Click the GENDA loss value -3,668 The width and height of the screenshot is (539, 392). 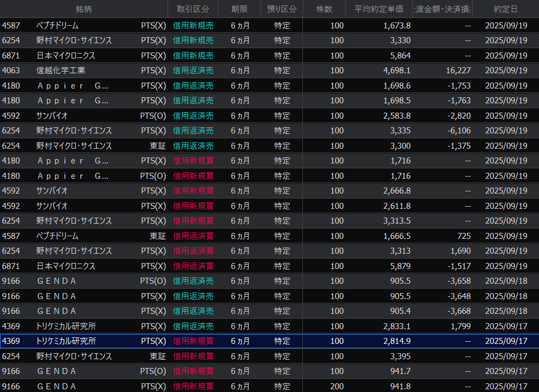[x=459, y=311]
